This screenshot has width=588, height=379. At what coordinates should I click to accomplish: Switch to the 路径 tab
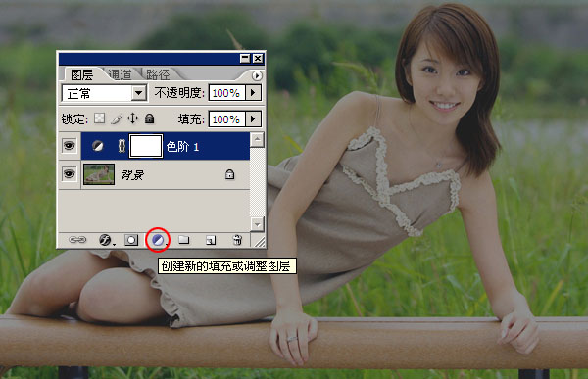(158, 74)
